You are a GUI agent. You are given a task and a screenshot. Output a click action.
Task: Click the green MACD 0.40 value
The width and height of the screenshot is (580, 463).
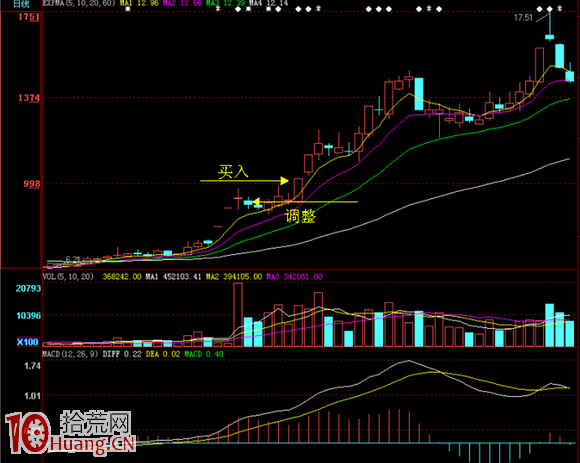(x=204, y=354)
